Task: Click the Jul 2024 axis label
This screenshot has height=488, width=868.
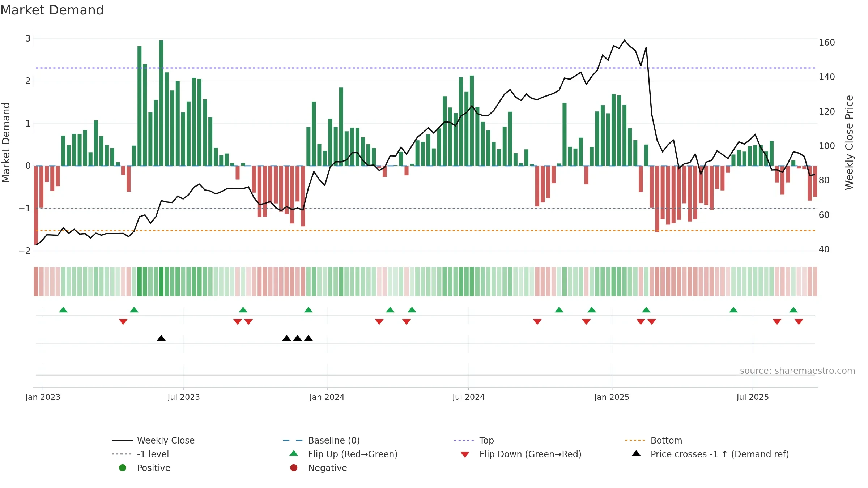Action: 469,397
